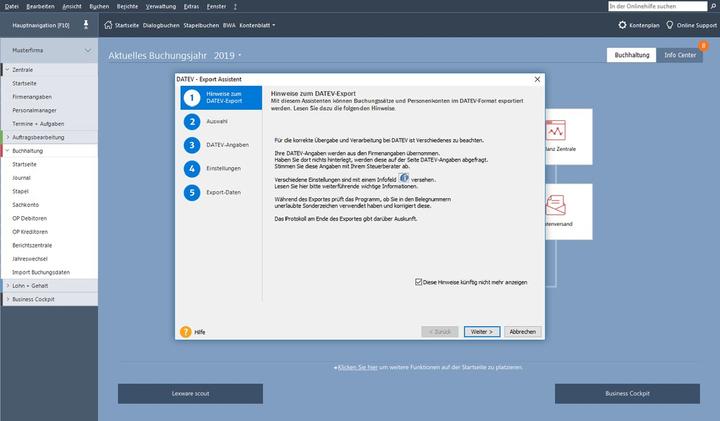Select step 4 Einstellungen circle

192,169
